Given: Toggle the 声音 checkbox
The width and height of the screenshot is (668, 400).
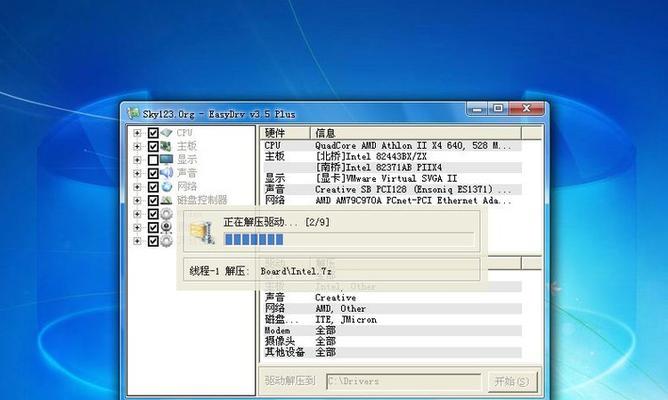Looking at the screenshot, I should (153, 173).
